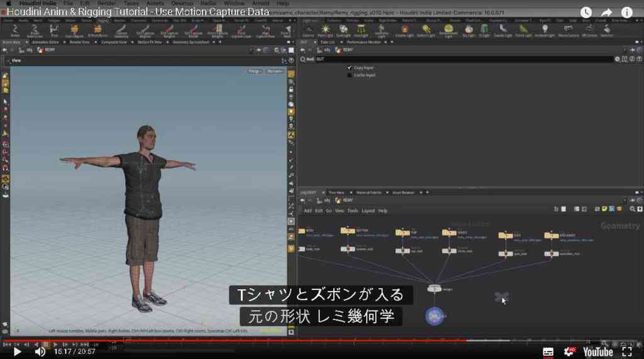Viewport: 644px width, 359px height.
Task: Toggle the Copy Input checkbox
Action: [x=350, y=68]
